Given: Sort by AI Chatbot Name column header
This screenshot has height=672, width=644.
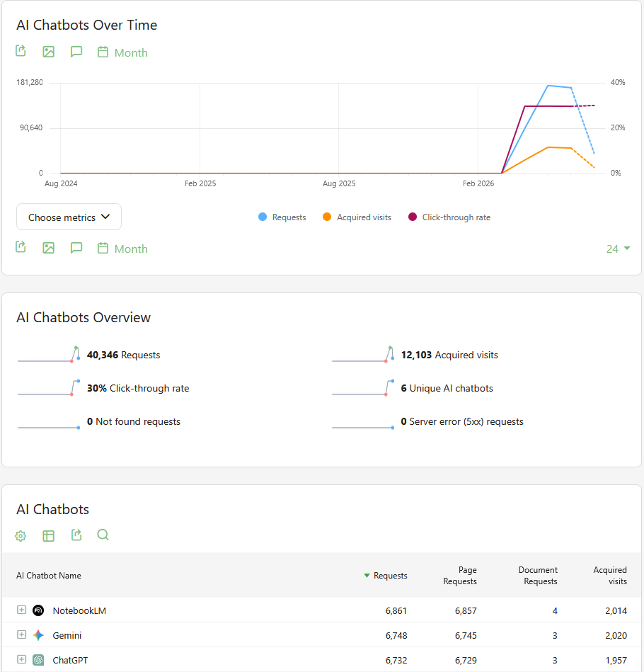Looking at the screenshot, I should [49, 576].
